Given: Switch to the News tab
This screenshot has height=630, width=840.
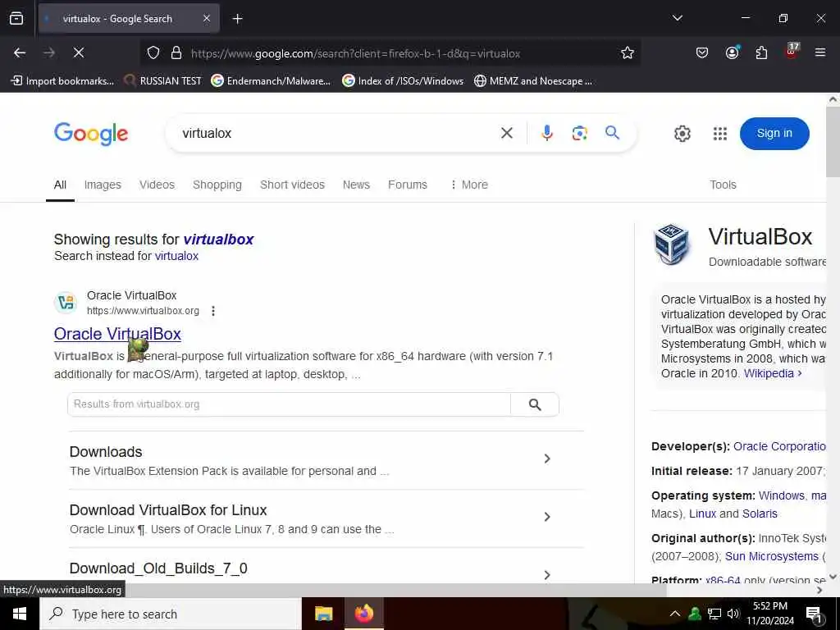Looking at the screenshot, I should coord(356,185).
